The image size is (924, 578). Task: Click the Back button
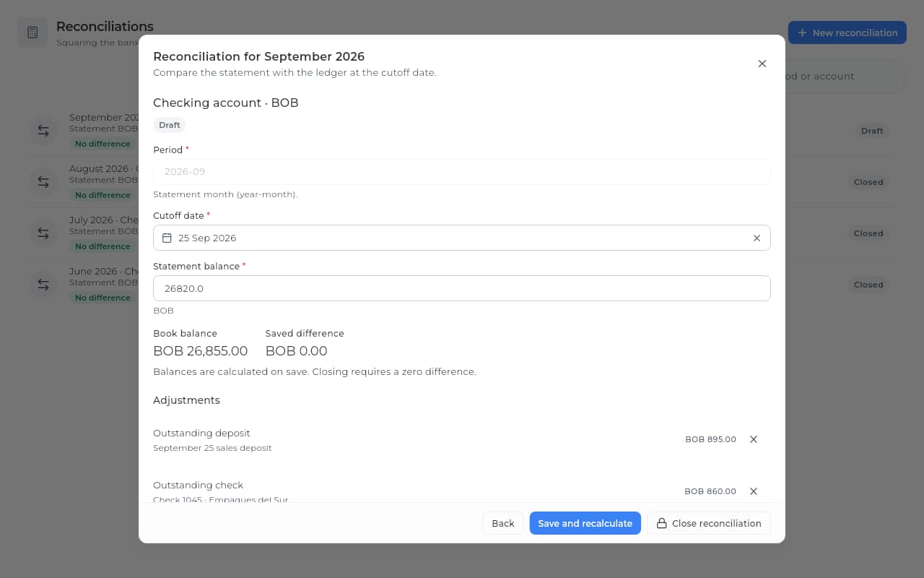point(503,523)
